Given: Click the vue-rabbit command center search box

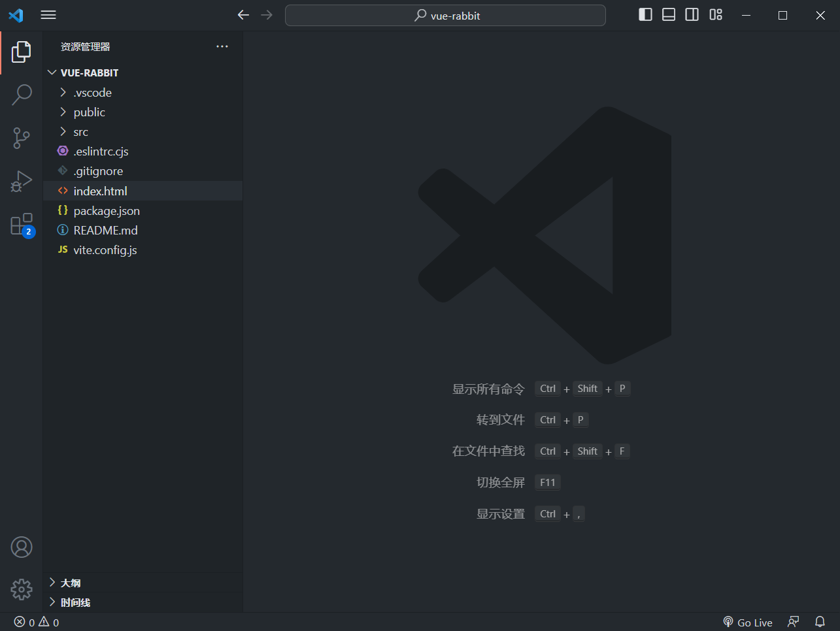Looking at the screenshot, I should [445, 16].
